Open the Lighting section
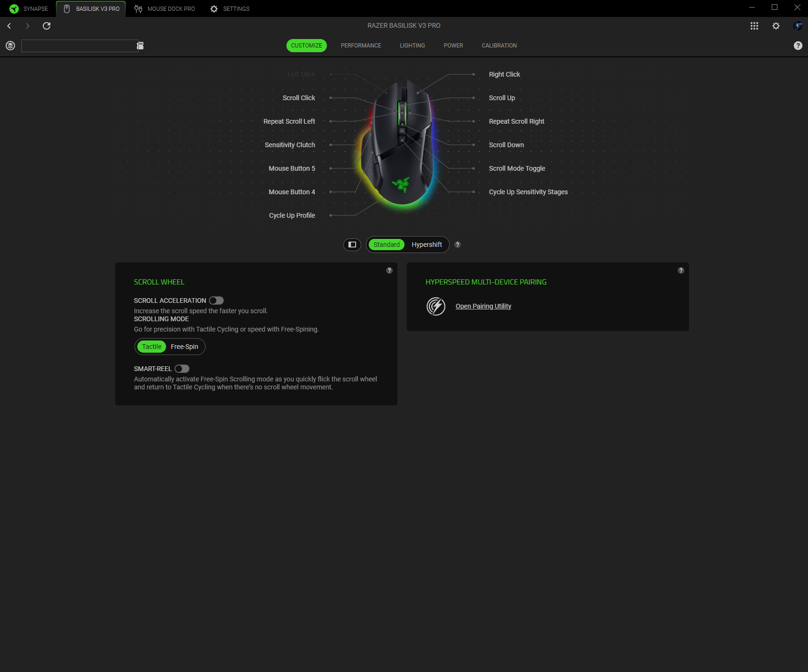808x672 pixels. click(412, 46)
